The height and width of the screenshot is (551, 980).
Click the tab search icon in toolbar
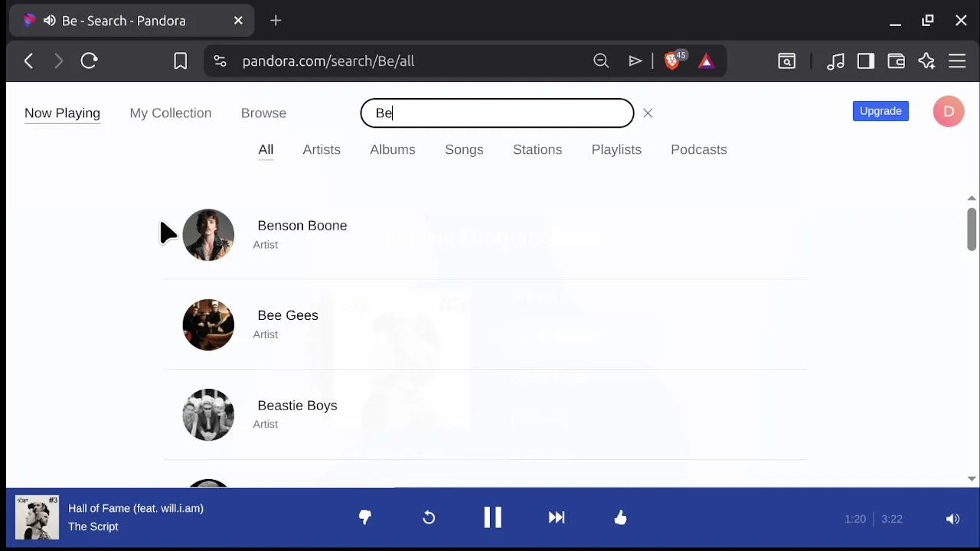click(787, 61)
